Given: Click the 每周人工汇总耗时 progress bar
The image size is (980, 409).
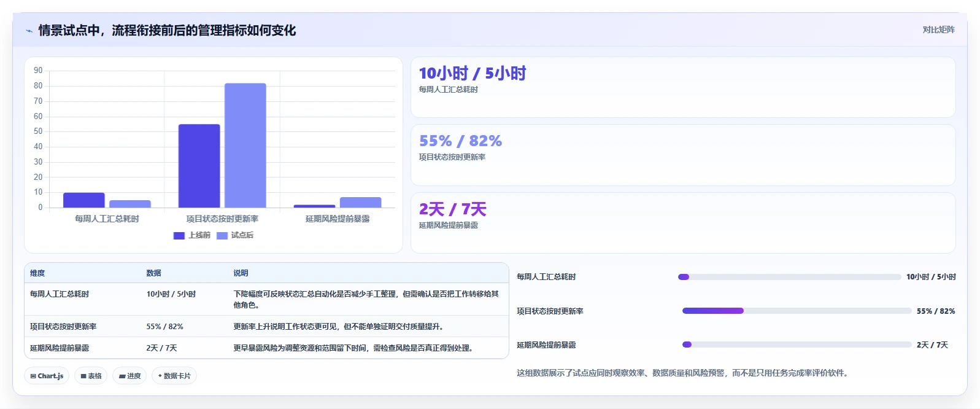Looking at the screenshot, I should 789,277.
